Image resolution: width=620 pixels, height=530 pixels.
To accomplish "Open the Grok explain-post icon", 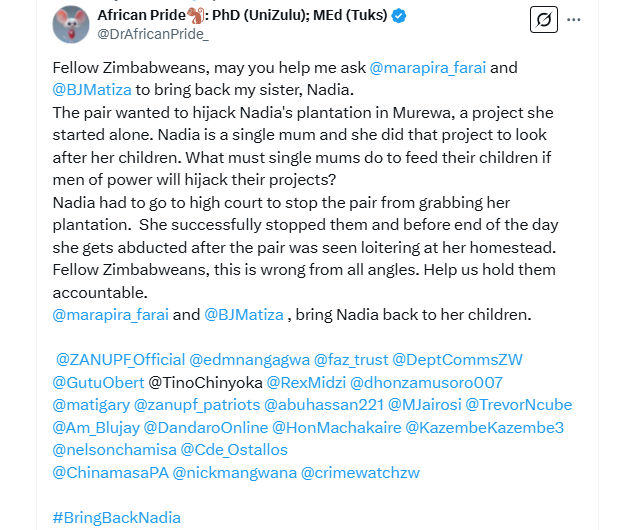I will 543,20.
